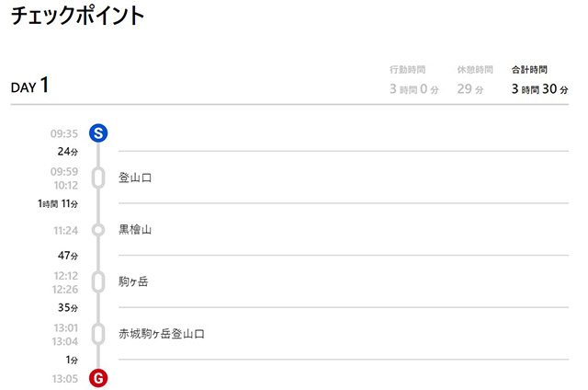Click the 駒ヶ岳 timeline node marker
Viewport: 588px width, 390px height.
tap(98, 281)
